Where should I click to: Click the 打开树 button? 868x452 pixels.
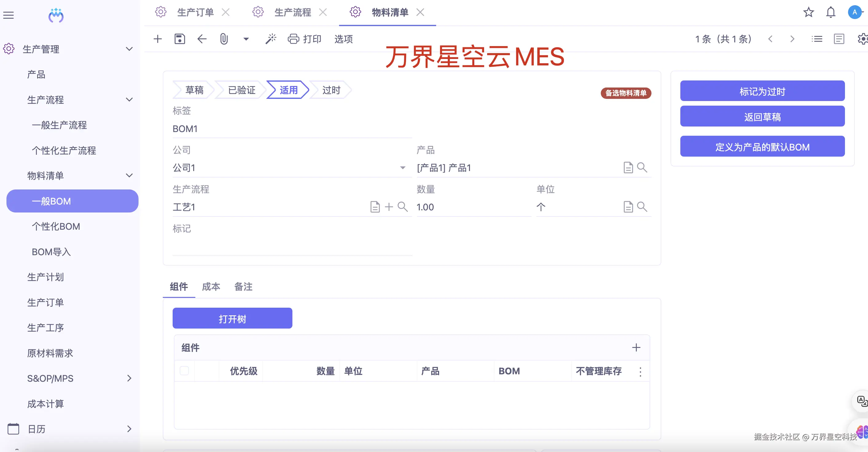[x=232, y=318]
